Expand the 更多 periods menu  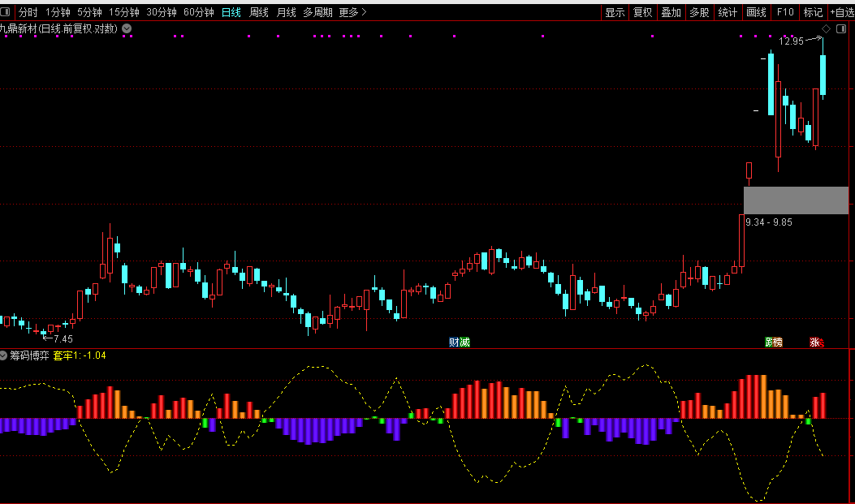coord(352,12)
